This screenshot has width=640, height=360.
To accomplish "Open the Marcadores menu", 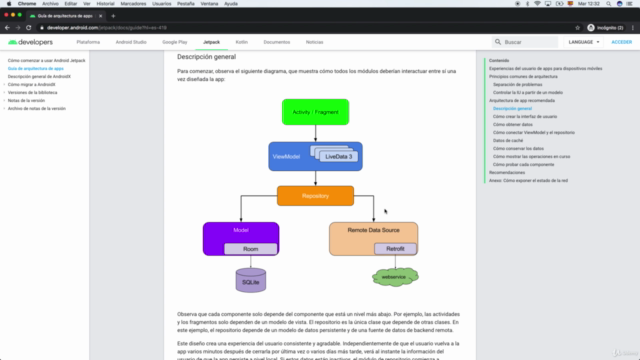I will (133, 4).
